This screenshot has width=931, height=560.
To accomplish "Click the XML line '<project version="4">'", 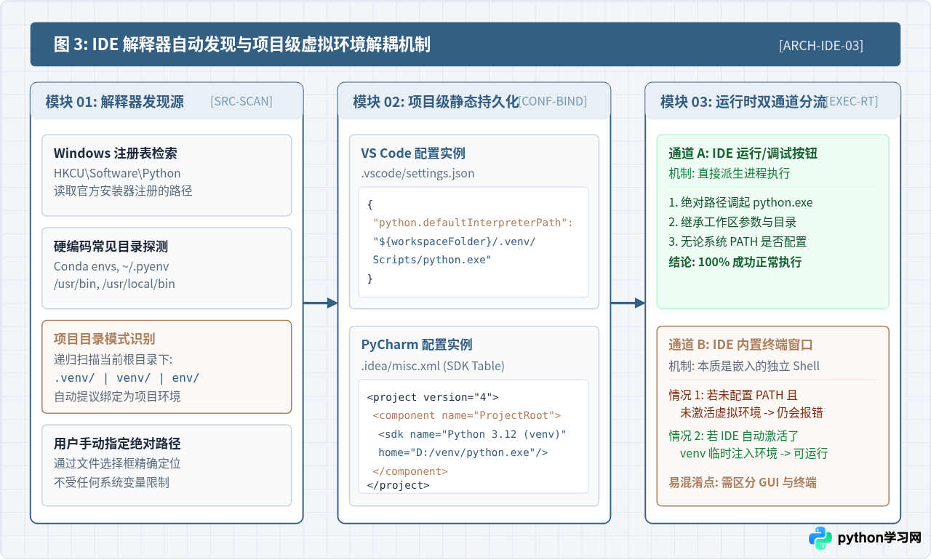I will point(433,397).
